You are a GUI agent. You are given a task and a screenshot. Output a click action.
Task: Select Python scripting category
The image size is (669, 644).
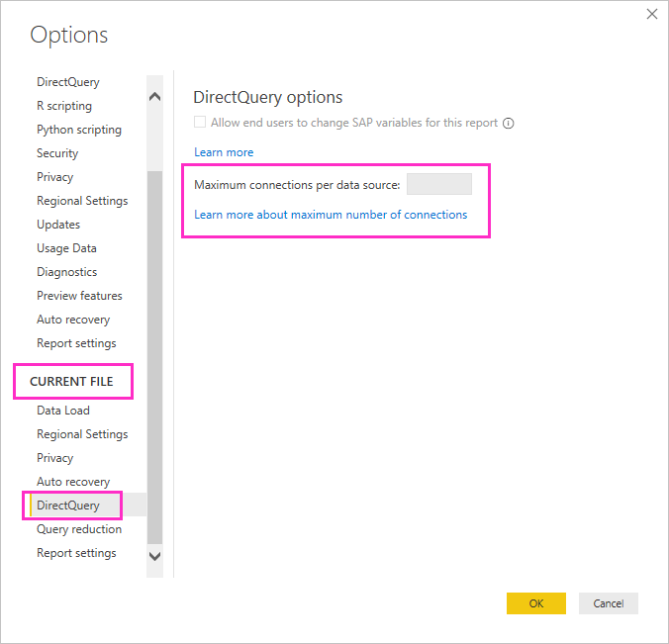pyautogui.click(x=79, y=130)
